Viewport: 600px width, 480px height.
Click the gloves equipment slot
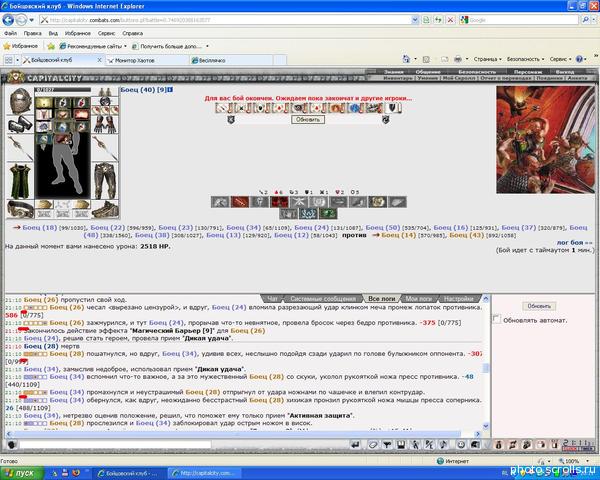point(105,124)
